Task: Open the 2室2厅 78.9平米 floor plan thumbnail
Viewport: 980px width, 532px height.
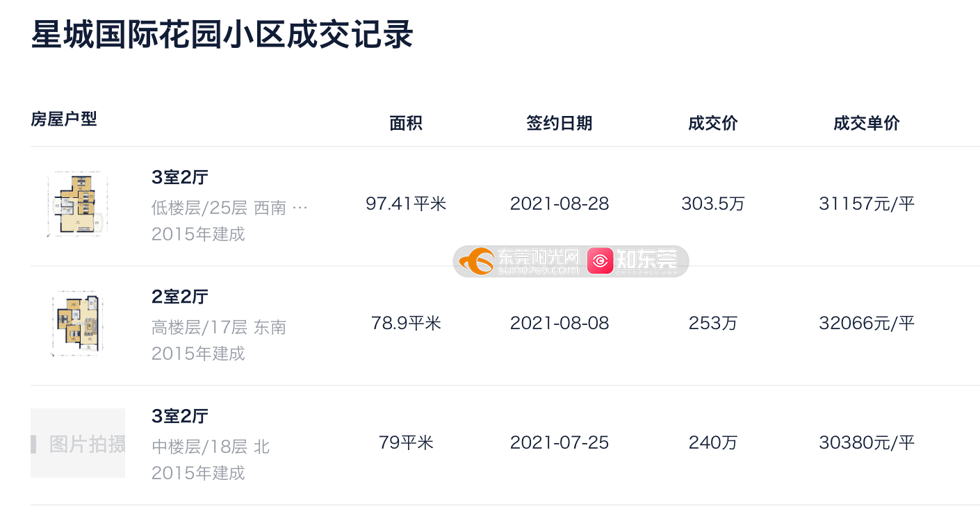Action: pyautogui.click(x=78, y=324)
